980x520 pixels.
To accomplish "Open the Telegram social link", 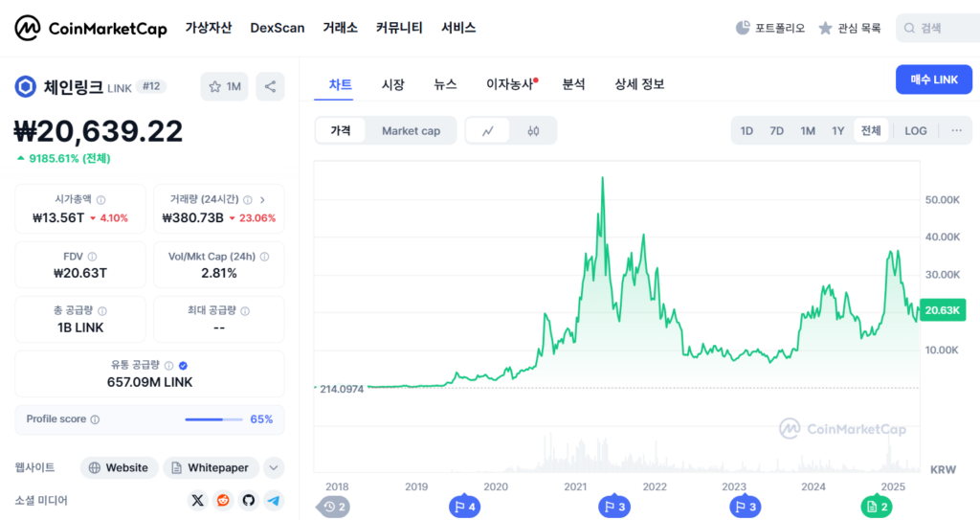I will 274,500.
